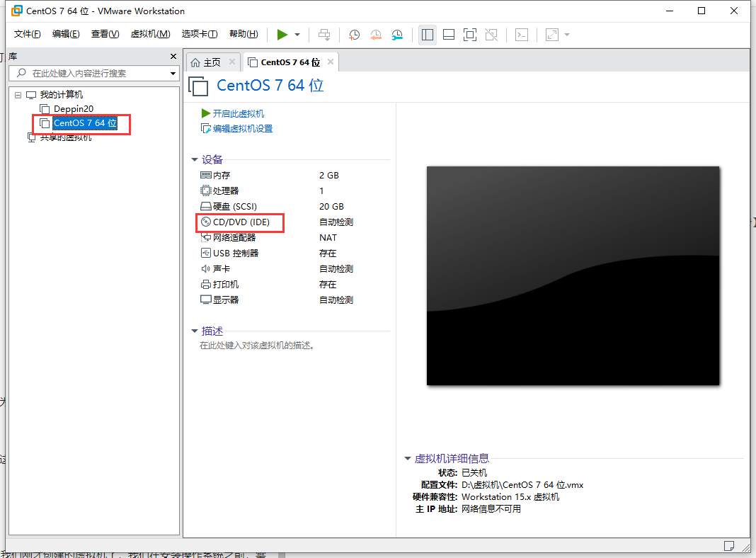The image size is (756, 558).
Task: Select CentOS 7 64 位 in the library tree
Action: pos(85,123)
